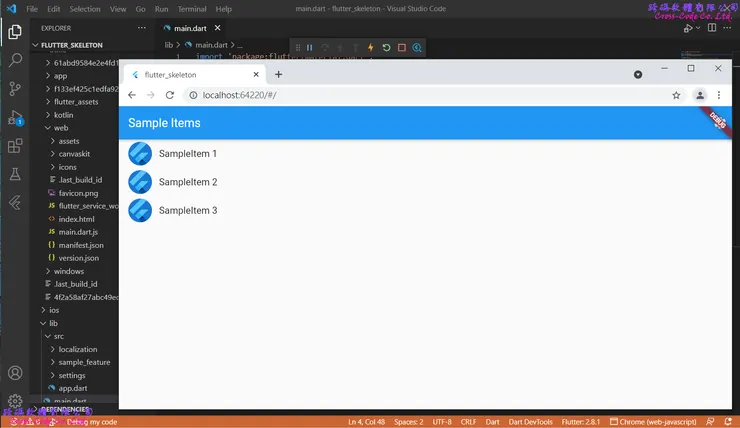Viewport: 740px width, 428px height.
Task: Open the Edit menu
Action: coord(53,9)
